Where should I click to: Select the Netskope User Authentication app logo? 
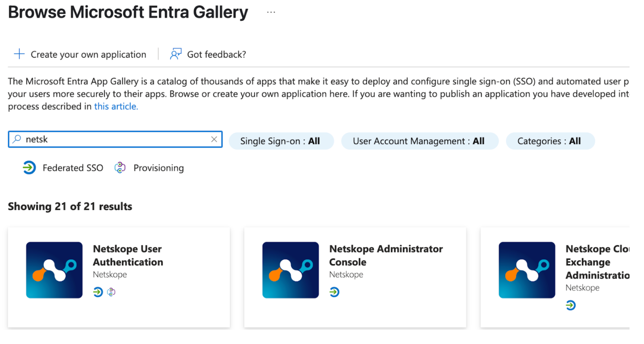click(x=54, y=270)
